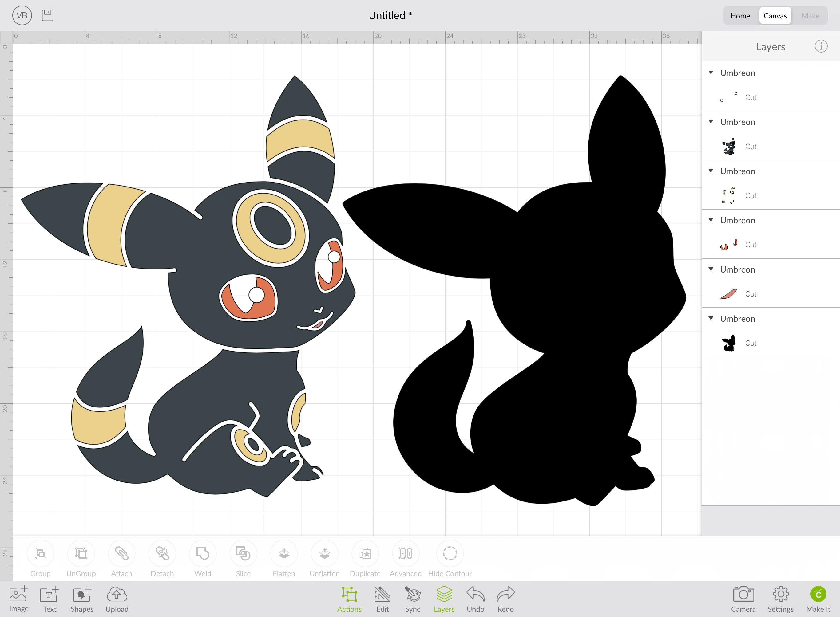
Task: Click the Flatten icon
Action: [x=284, y=553]
